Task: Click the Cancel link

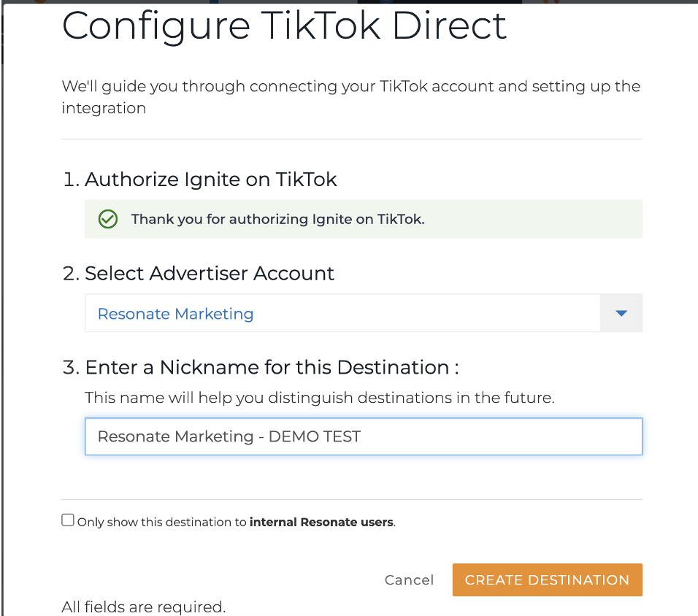Action: click(x=409, y=580)
